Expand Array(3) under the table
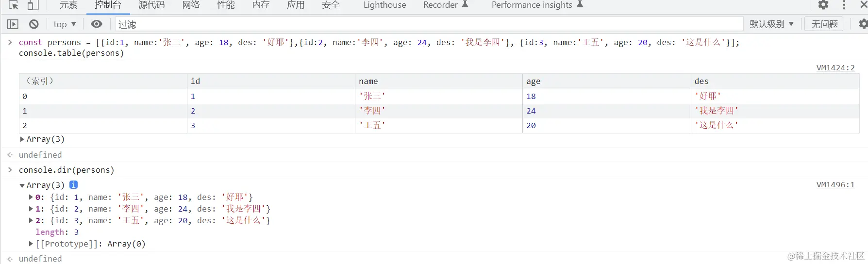This screenshot has width=868, height=264. [22, 139]
